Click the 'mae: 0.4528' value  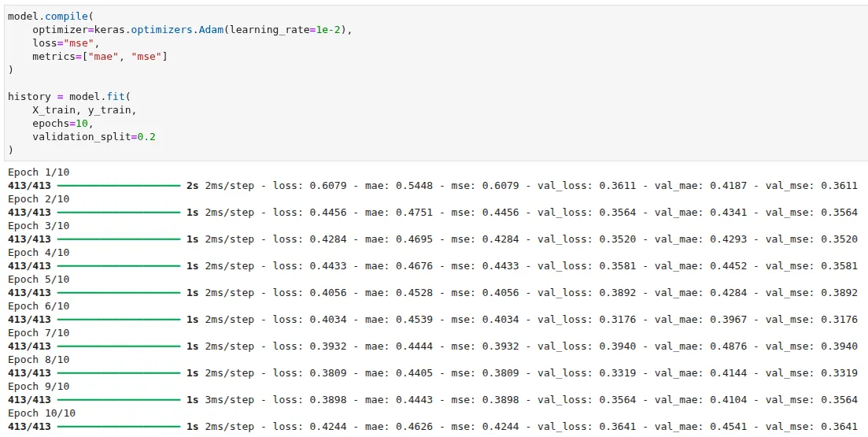coord(398,292)
